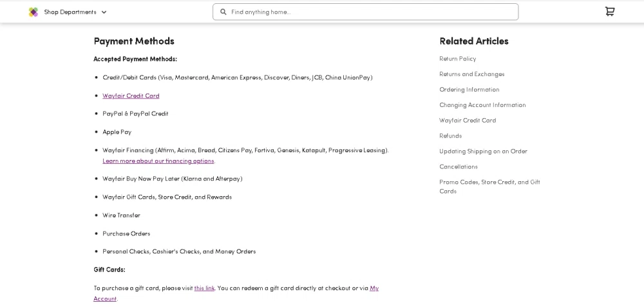Click the Payment Methods heading
644x307 pixels.
[x=134, y=41]
